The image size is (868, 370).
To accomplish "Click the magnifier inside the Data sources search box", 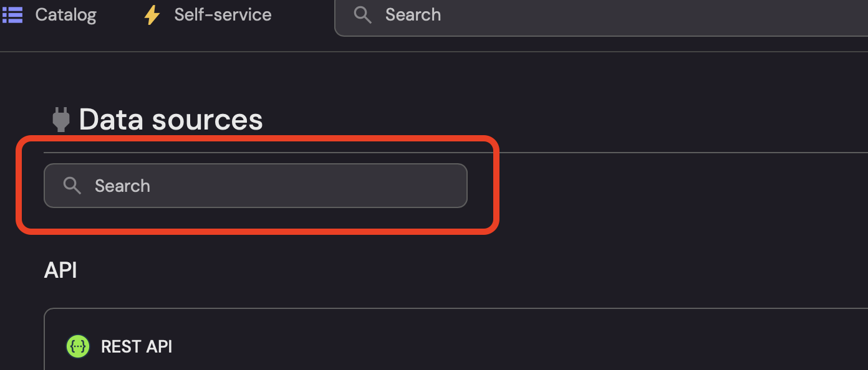I will click(72, 185).
